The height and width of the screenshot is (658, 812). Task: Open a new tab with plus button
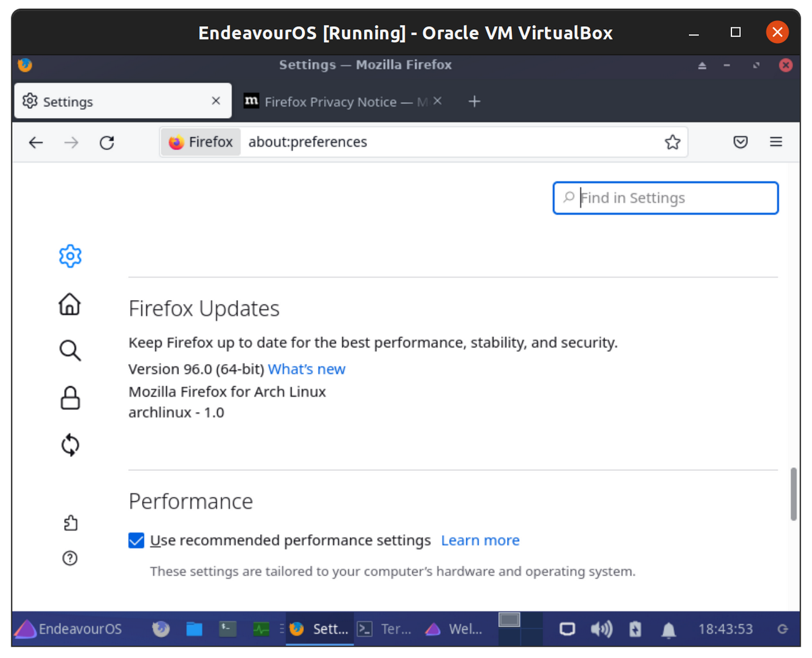click(x=475, y=102)
